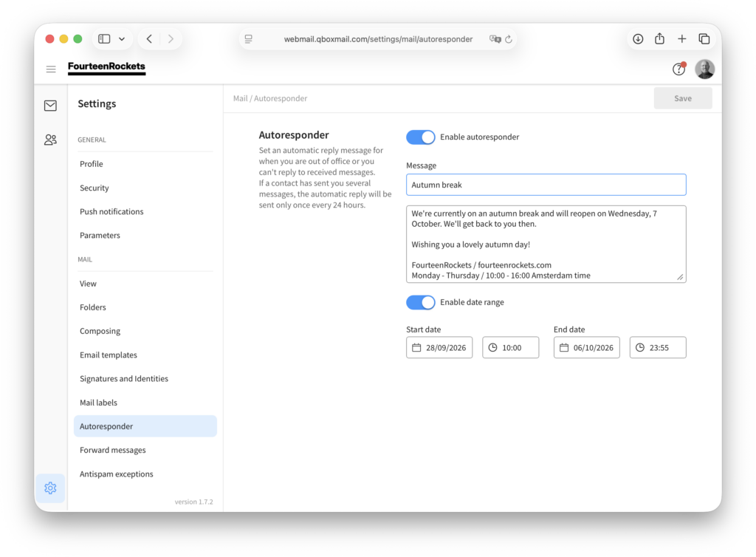Click the browser address bar URL
The width and height of the screenshot is (756, 557).
pos(378,39)
